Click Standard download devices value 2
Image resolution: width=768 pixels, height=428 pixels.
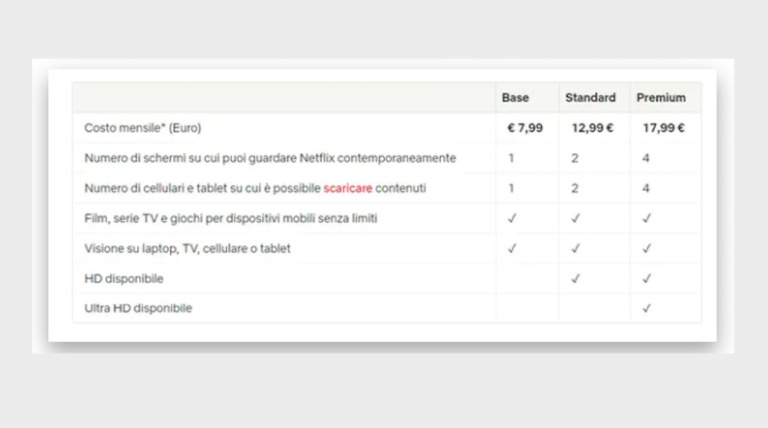tap(575, 188)
